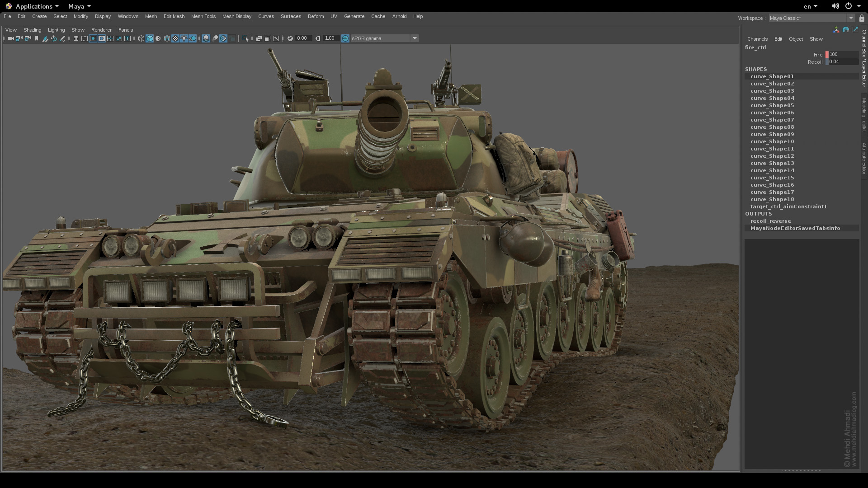Open the Show menu in Channel Box
Screen dimensions: 868x488
pos(816,39)
